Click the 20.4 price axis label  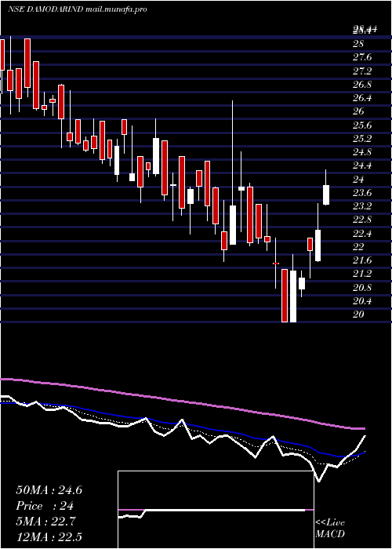(363, 301)
